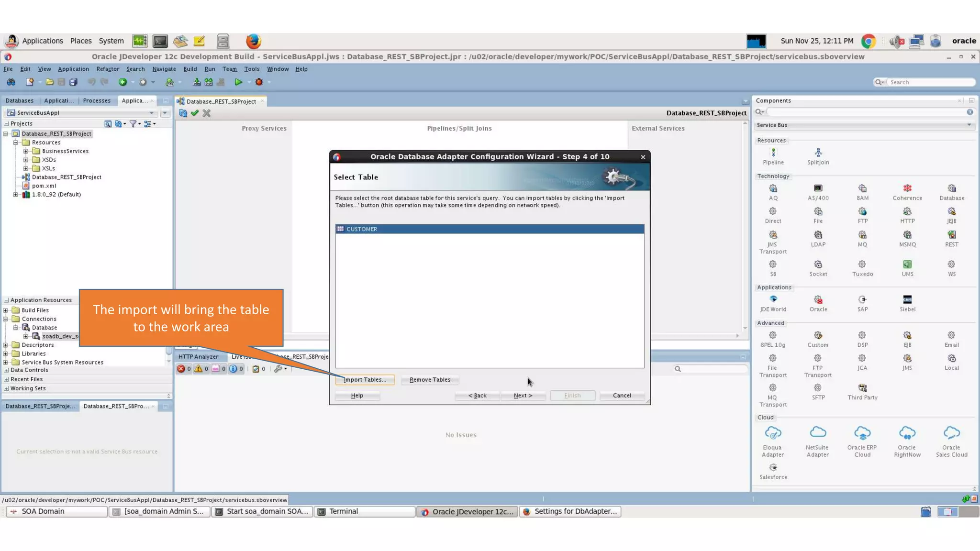
Task: Click the green Run toolbar icon
Action: pos(238,82)
